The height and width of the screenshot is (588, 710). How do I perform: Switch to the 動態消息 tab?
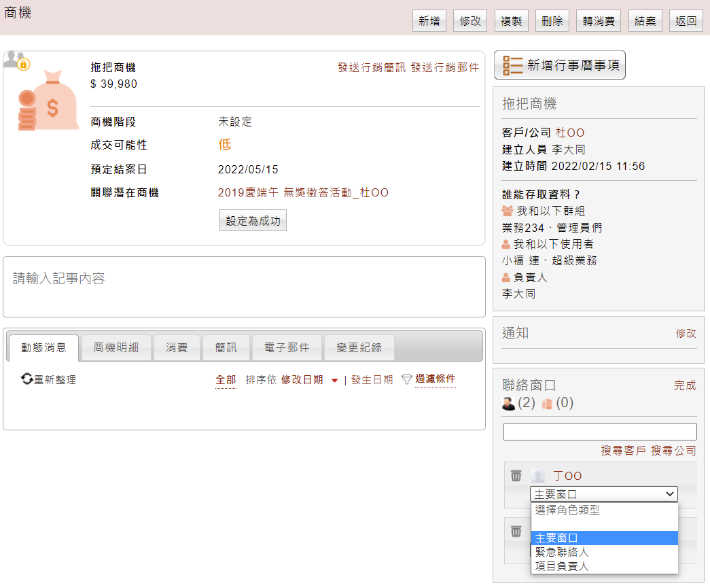pyautogui.click(x=43, y=347)
